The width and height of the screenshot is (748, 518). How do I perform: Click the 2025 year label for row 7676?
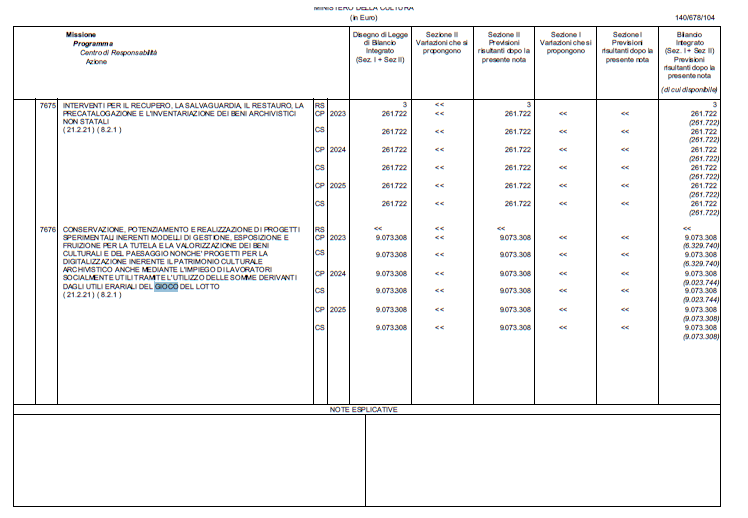(338, 310)
